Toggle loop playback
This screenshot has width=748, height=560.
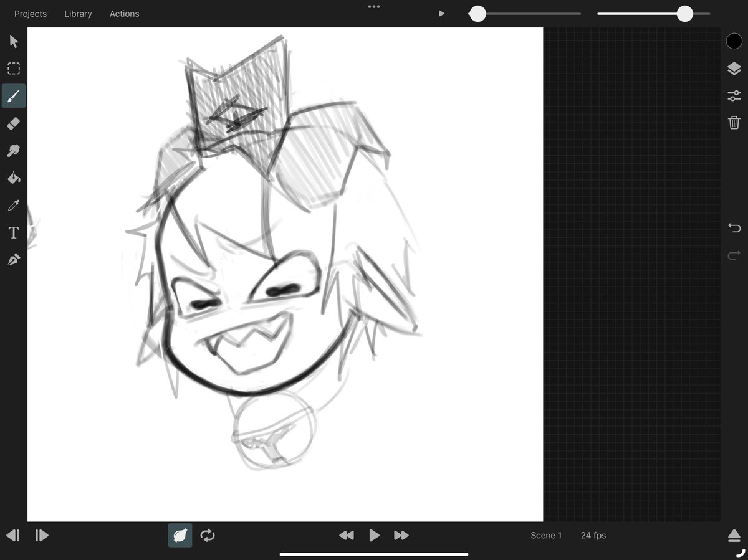(208, 535)
